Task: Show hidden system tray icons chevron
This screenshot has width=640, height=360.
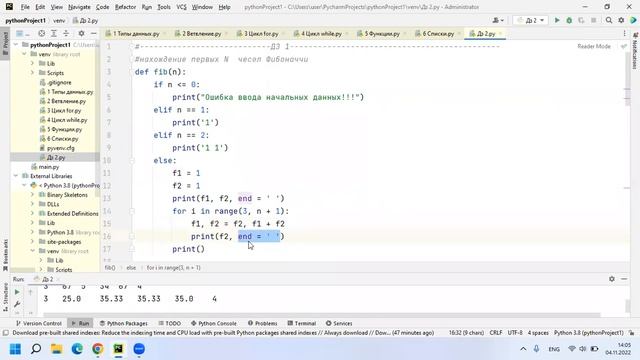Action: point(523,349)
